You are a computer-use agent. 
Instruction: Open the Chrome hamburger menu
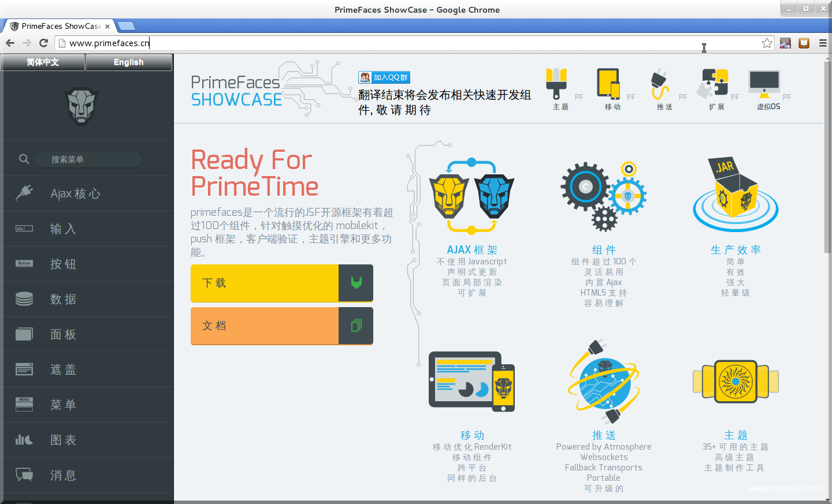point(823,43)
